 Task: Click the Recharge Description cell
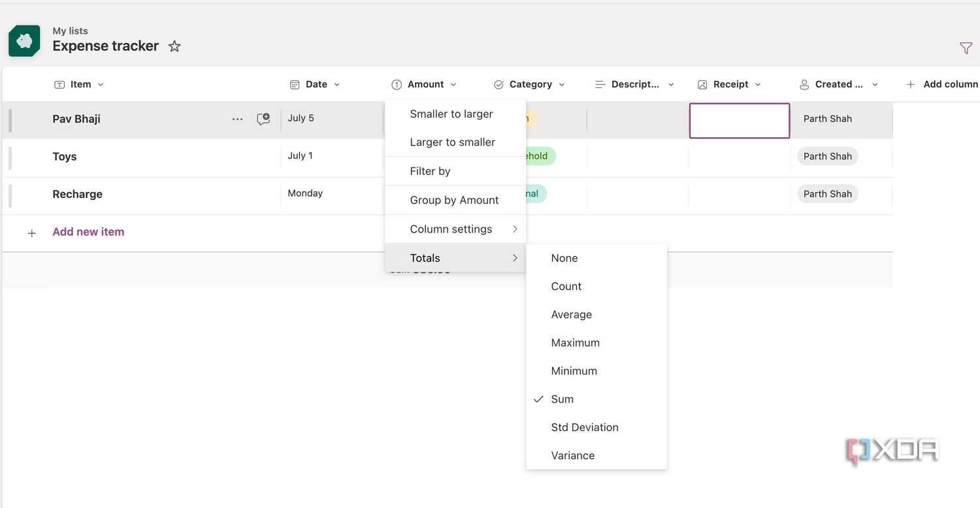click(638, 195)
